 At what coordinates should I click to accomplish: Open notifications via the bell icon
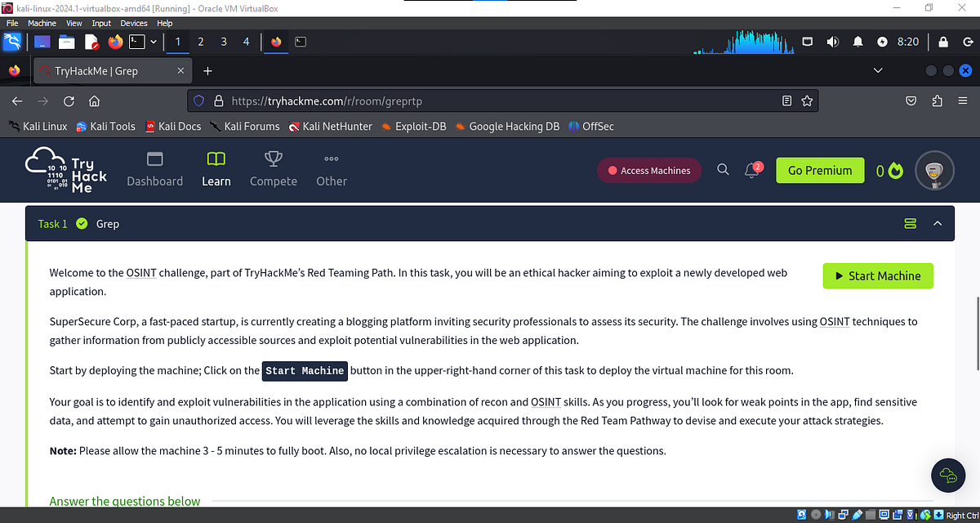pyautogui.click(x=751, y=169)
